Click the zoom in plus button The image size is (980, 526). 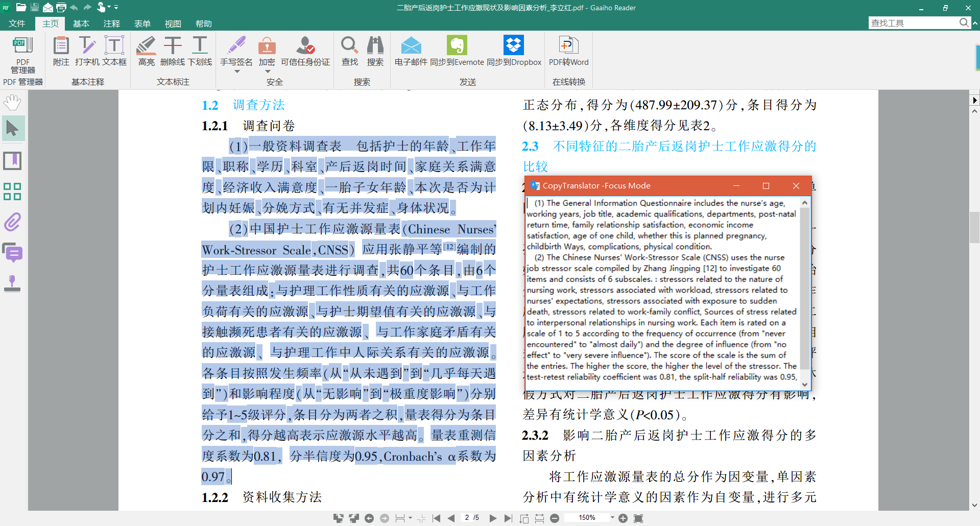(x=623, y=518)
